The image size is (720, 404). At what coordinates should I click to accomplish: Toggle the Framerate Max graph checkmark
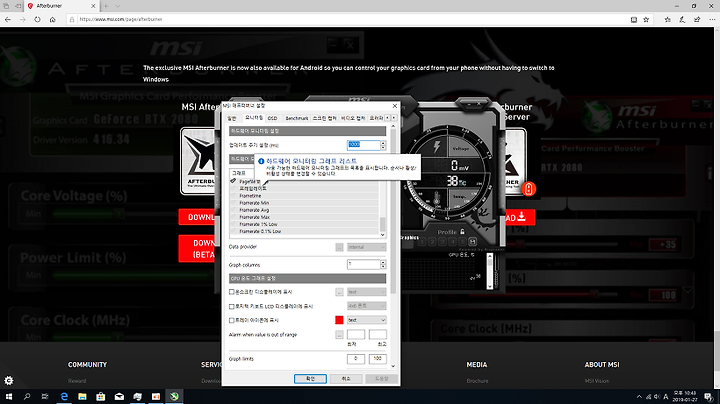click(233, 217)
